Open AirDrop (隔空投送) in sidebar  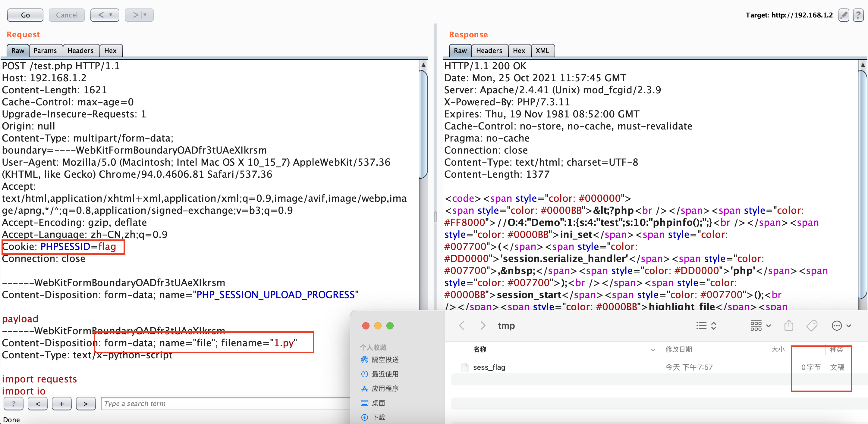pos(385,360)
